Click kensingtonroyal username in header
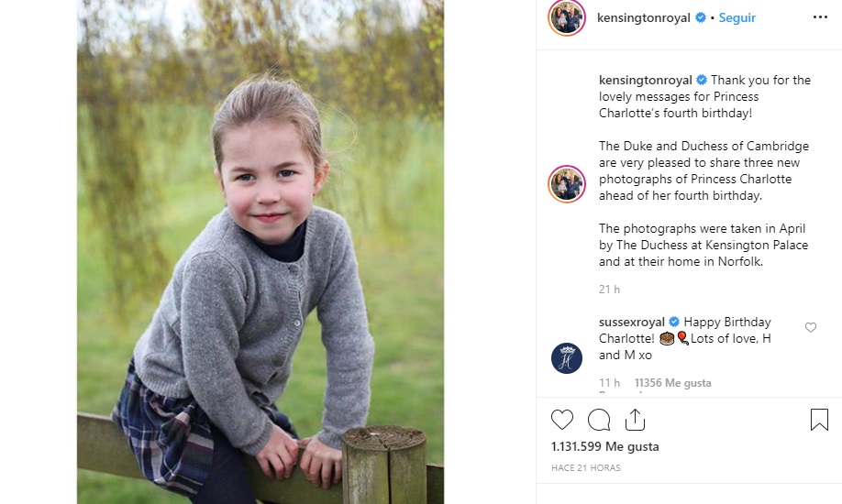Screen dimensions: 842x504 pyautogui.click(x=644, y=17)
